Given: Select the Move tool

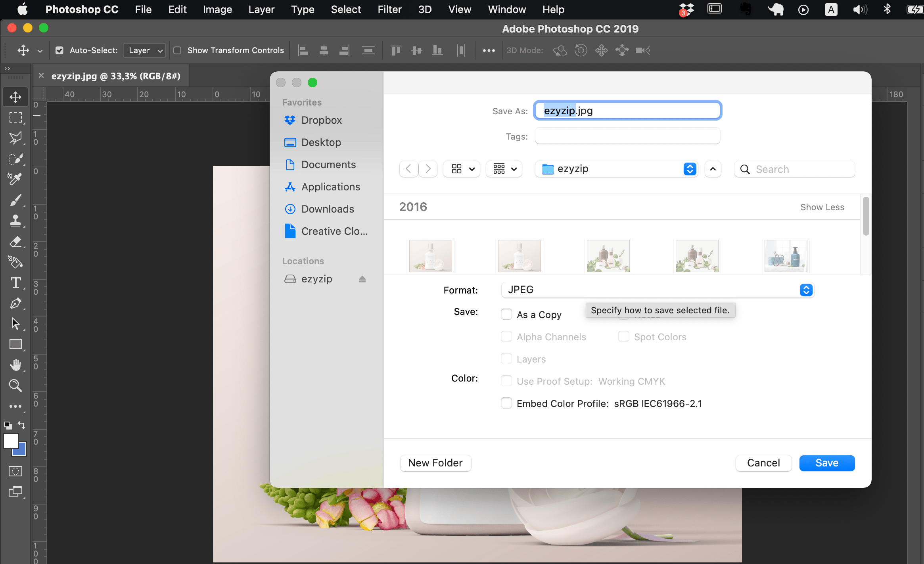Looking at the screenshot, I should (x=16, y=96).
